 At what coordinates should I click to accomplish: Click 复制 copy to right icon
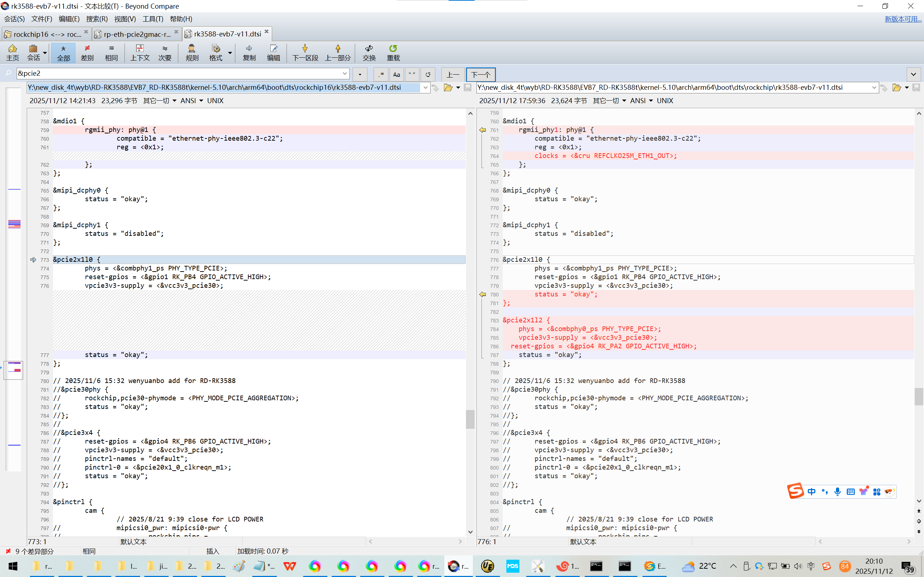click(x=249, y=52)
